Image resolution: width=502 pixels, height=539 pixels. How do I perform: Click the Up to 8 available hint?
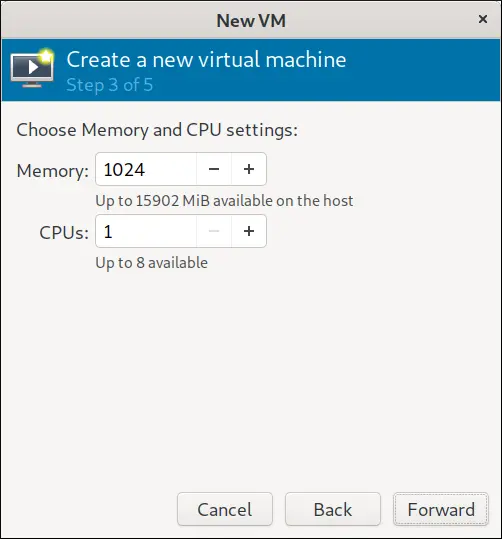point(152,263)
